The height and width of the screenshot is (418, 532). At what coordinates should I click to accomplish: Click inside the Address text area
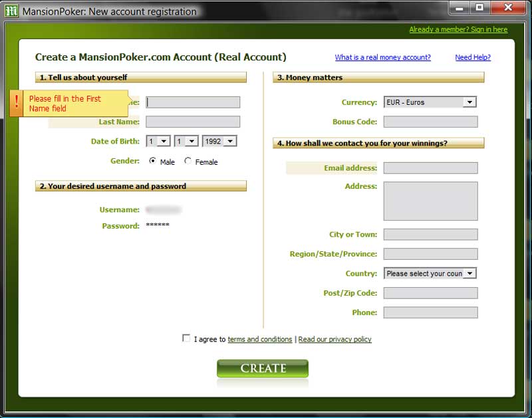pos(430,201)
